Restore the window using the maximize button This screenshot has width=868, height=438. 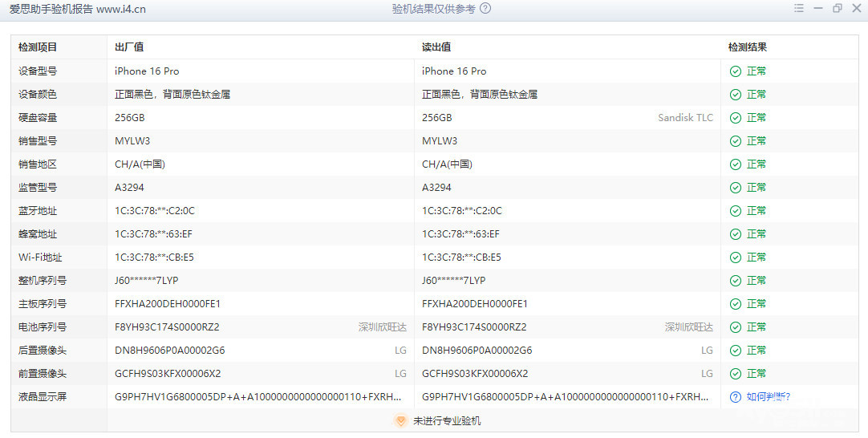tap(838, 9)
